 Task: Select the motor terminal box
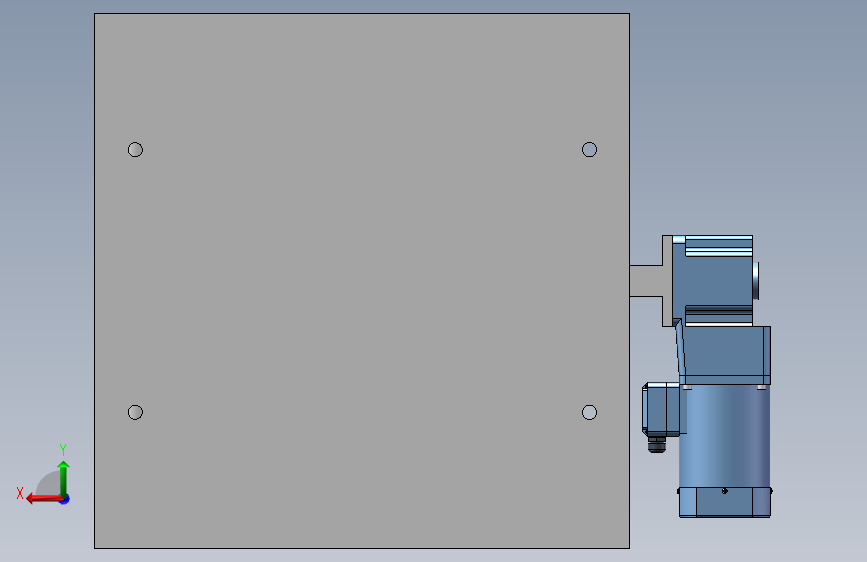tap(661, 409)
